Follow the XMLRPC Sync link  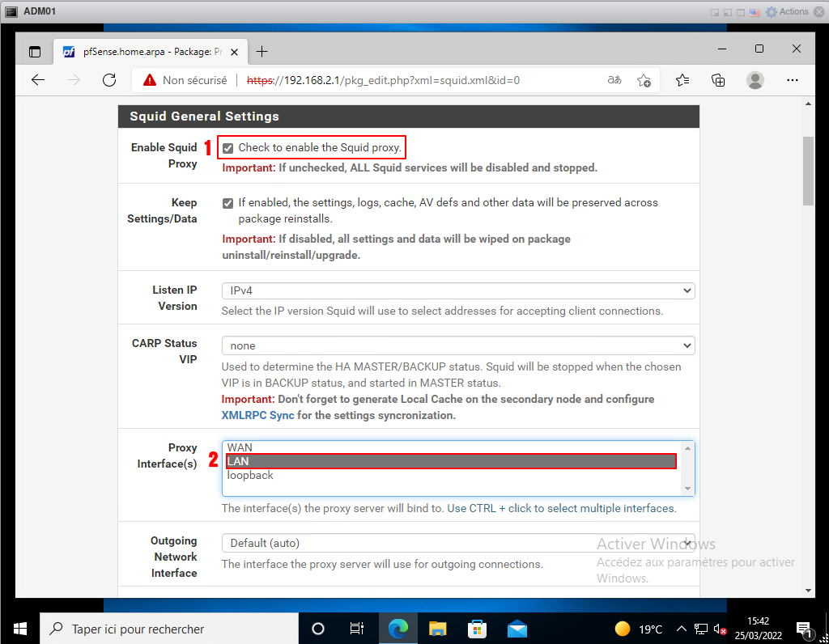[257, 415]
